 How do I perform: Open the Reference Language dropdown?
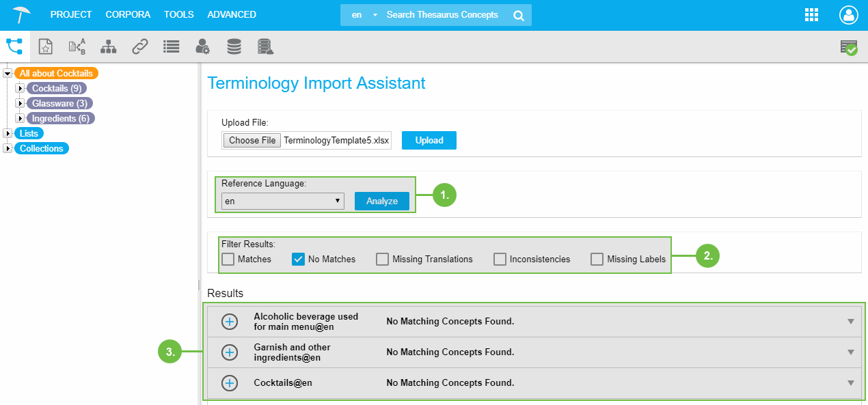(282, 201)
